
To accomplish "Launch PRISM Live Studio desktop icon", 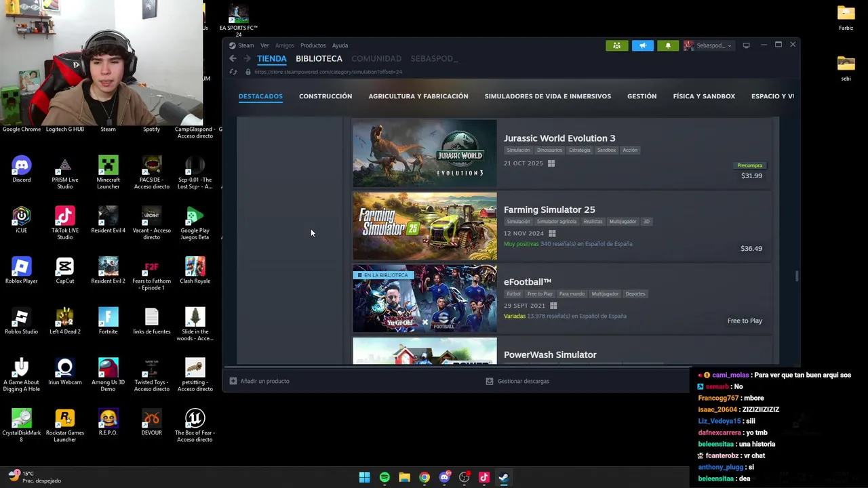I will point(65,173).
